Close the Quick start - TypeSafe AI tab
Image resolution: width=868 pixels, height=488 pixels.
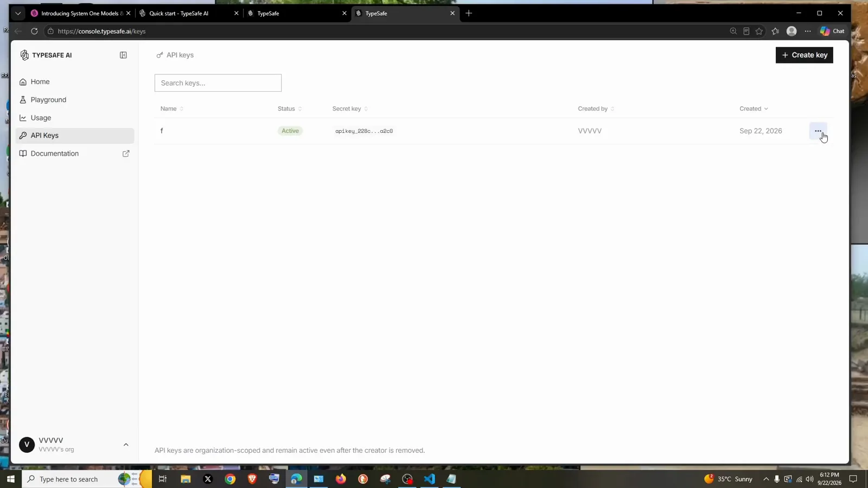[236, 13]
